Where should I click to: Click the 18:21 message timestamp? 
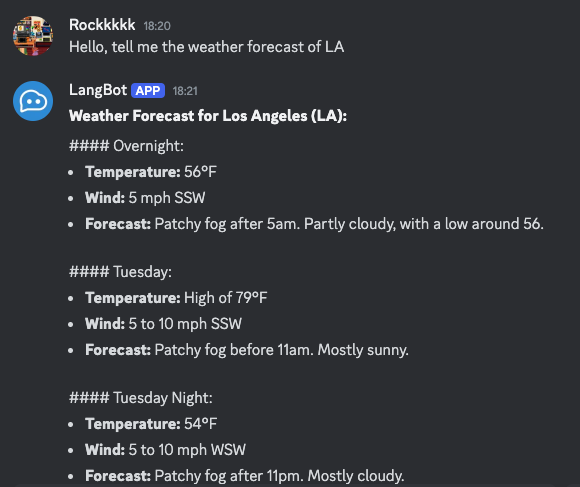pyautogui.click(x=185, y=91)
